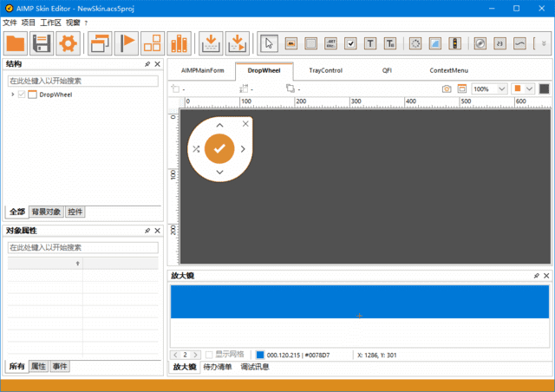Expand the DropWheel tree node
This screenshot has height=392, width=555.
pos(12,95)
